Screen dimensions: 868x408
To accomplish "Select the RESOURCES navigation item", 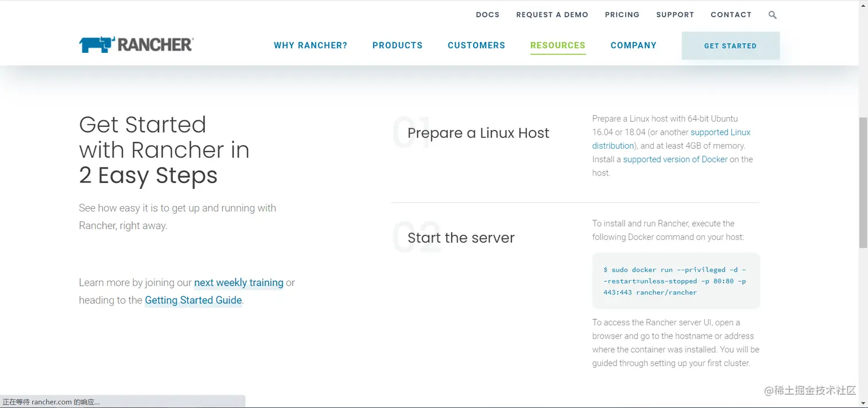I will (557, 45).
